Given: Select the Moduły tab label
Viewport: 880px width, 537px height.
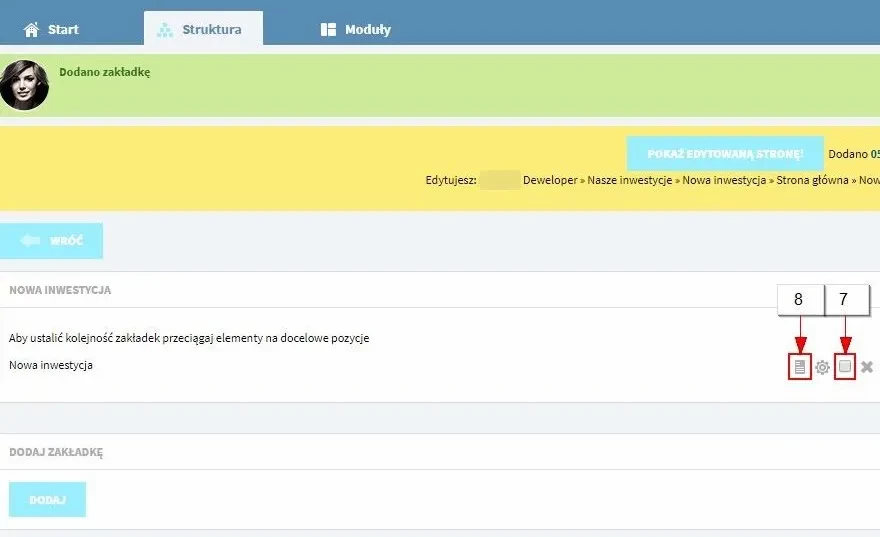Looking at the screenshot, I should (x=368, y=29).
